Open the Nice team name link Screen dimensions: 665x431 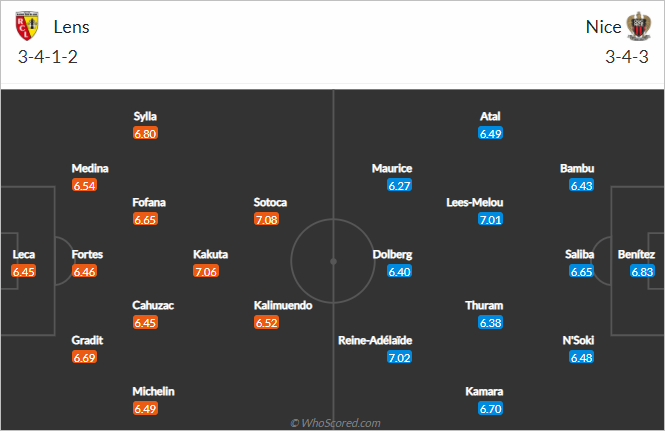[x=603, y=27]
